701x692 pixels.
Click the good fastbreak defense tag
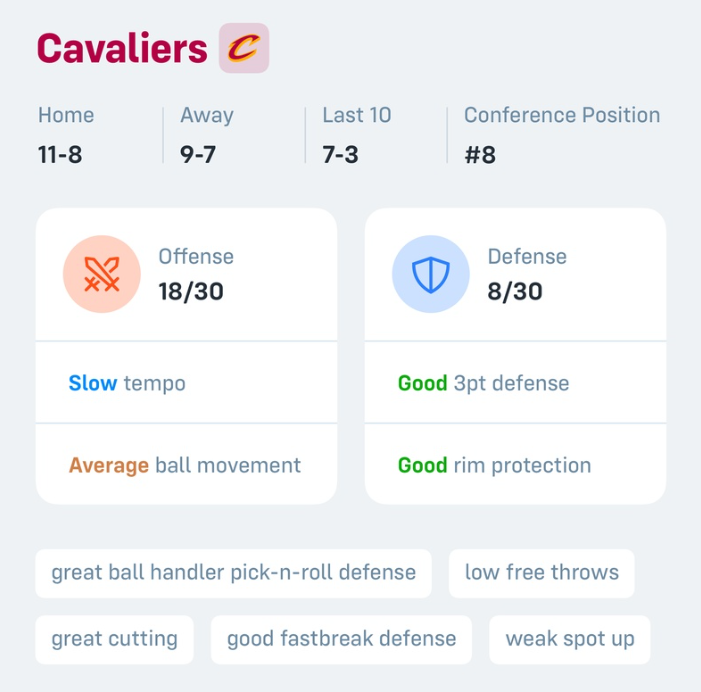coord(341,639)
